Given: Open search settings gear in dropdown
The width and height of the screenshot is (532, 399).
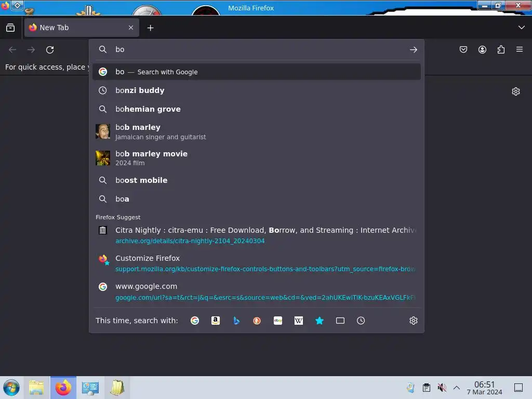Looking at the screenshot, I should coord(413,321).
